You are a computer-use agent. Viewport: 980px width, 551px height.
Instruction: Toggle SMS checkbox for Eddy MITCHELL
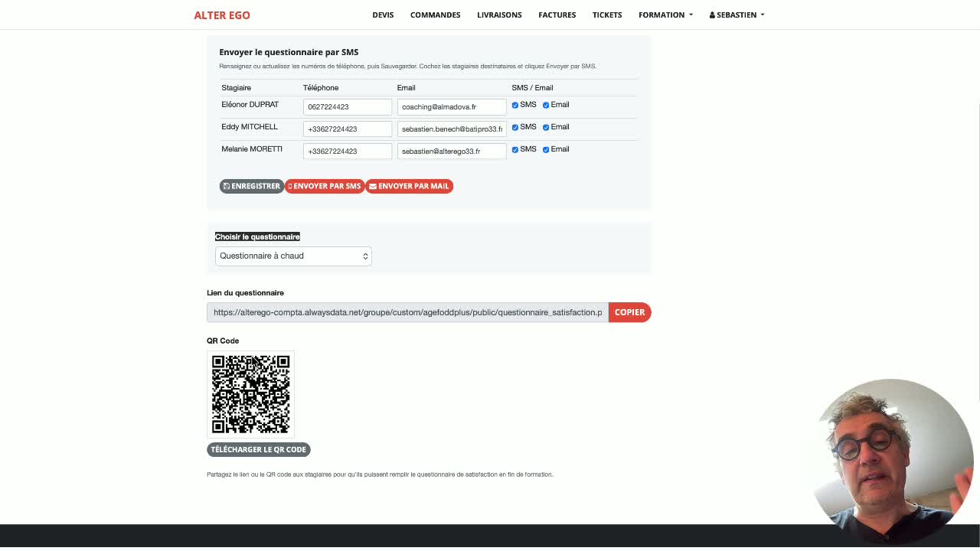click(x=515, y=127)
